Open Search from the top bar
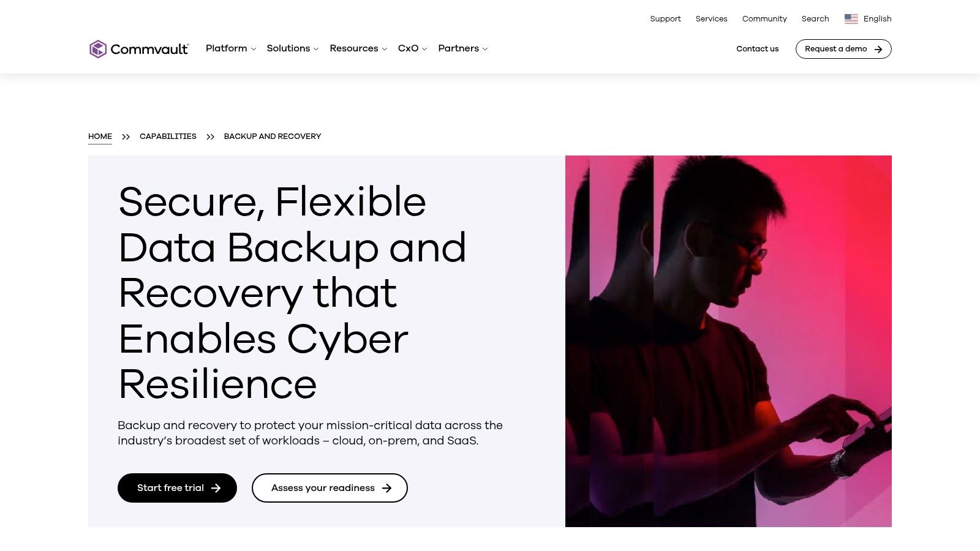980x551 pixels. [x=815, y=19]
